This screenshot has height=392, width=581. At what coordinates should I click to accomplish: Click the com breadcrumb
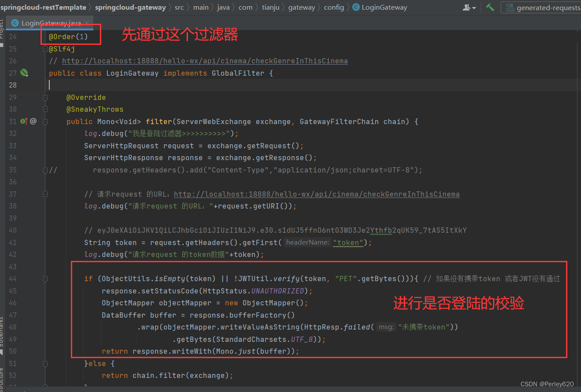tap(246, 7)
